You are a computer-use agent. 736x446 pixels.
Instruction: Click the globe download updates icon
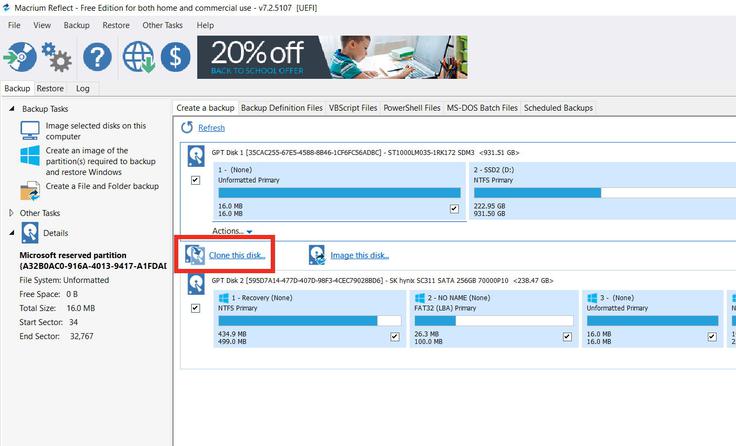click(x=139, y=57)
